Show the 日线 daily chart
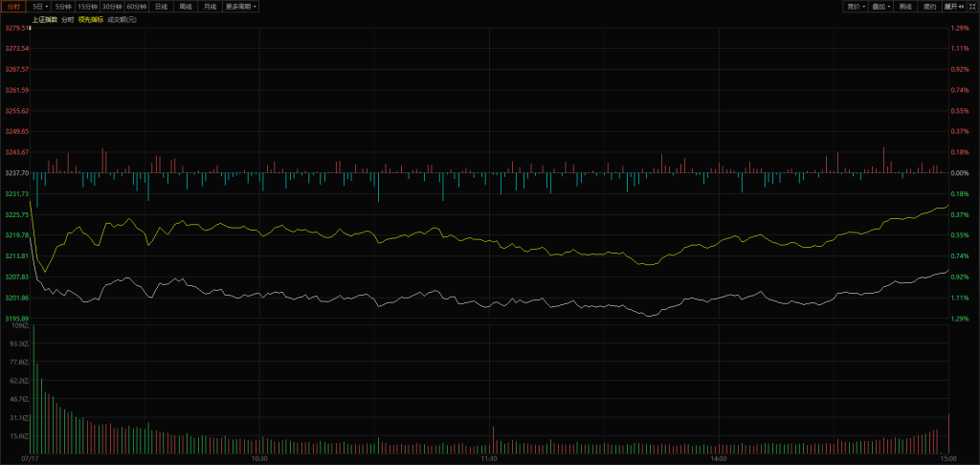This screenshot has width=980, height=465. tap(162, 7)
